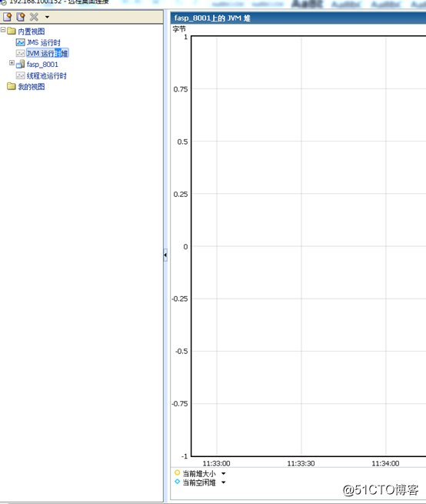This screenshot has width=426, height=504.
Task: Click the 0.5 y-axis value
Action: (x=182, y=142)
